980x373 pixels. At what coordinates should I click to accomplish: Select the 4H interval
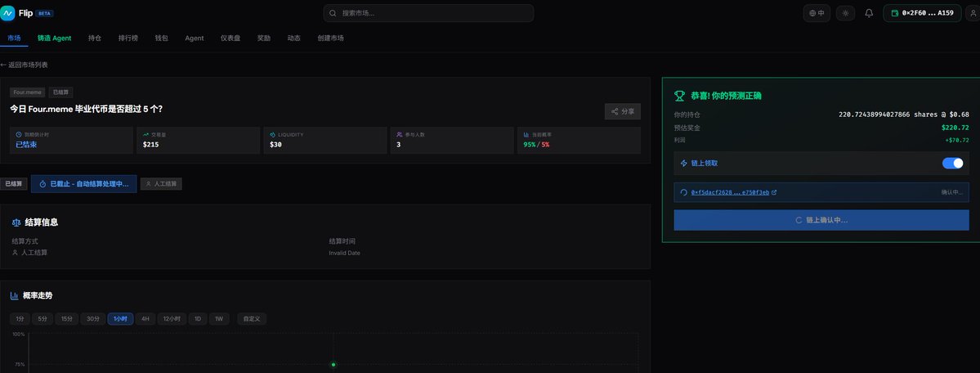click(x=145, y=319)
